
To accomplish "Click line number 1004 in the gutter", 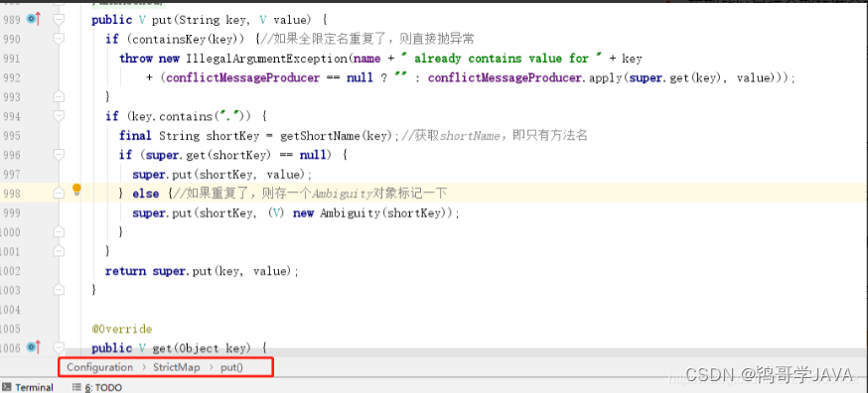I will click(x=11, y=310).
